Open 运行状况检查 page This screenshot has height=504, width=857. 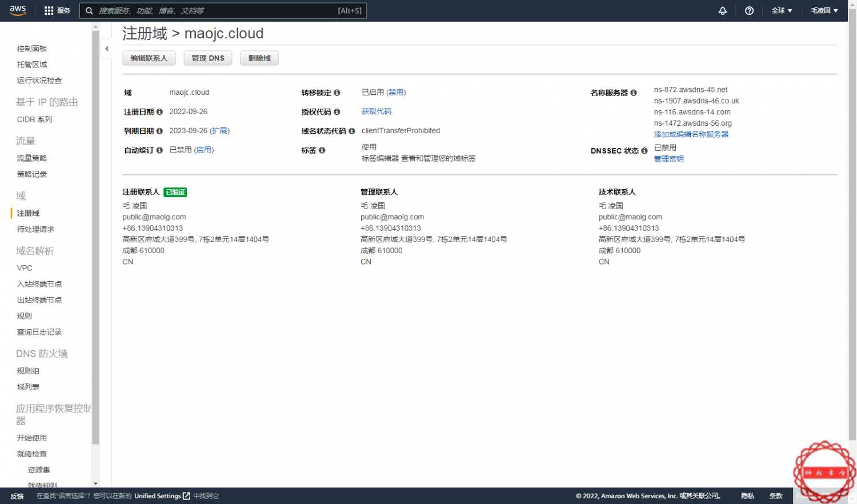(39, 81)
